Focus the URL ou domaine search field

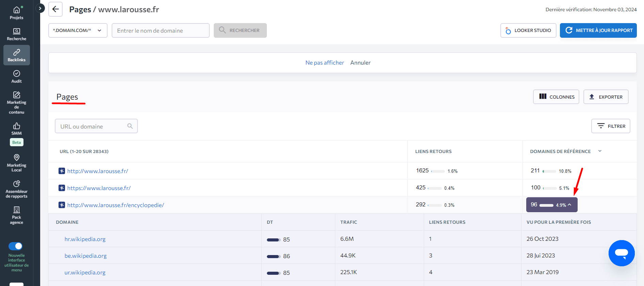point(96,126)
